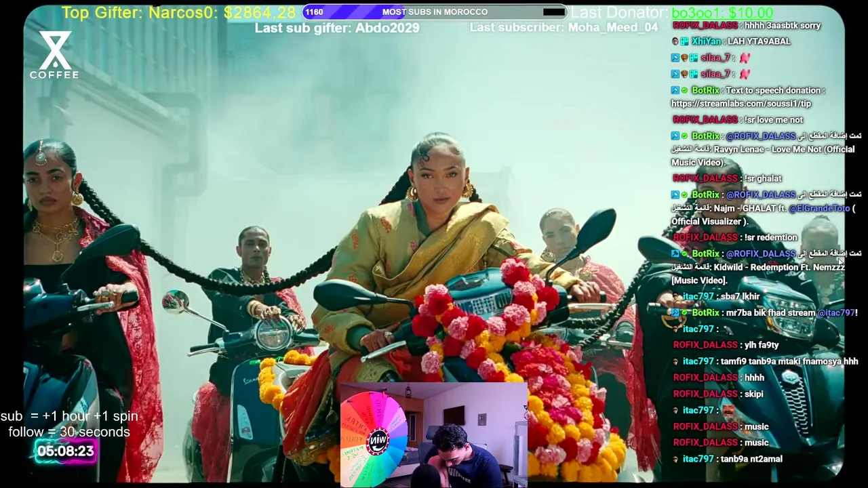Click the avatar badge beside itac797's sba7 lkhir

(x=675, y=296)
